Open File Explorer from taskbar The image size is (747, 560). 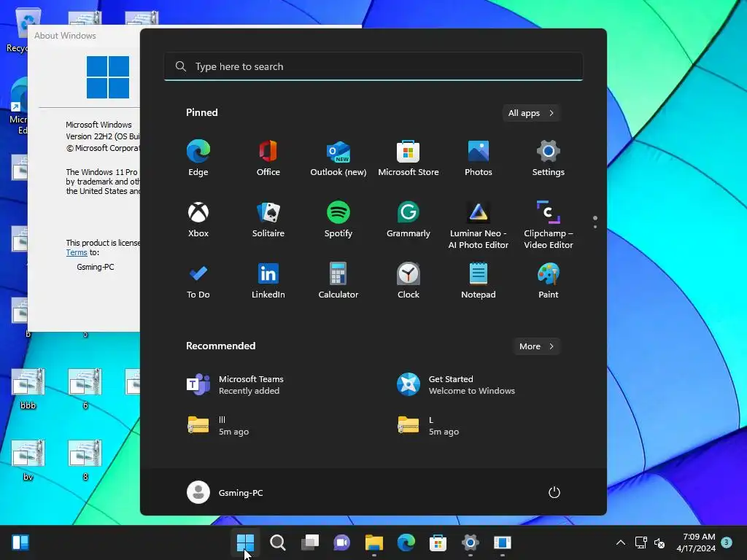pyautogui.click(x=374, y=542)
